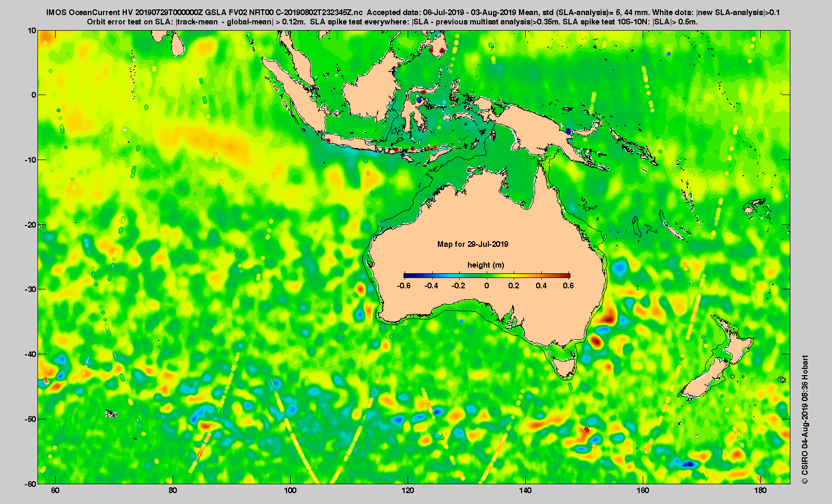Click the height (m) colorbar title
This screenshot has width=832, height=504.
486,265
